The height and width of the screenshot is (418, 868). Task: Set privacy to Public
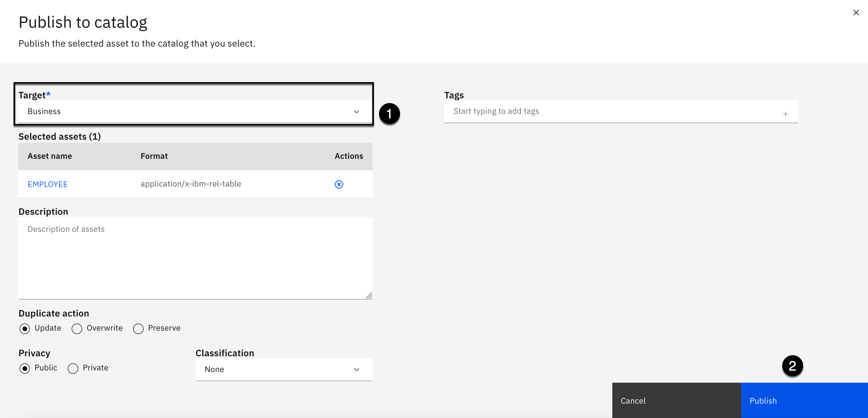25,369
